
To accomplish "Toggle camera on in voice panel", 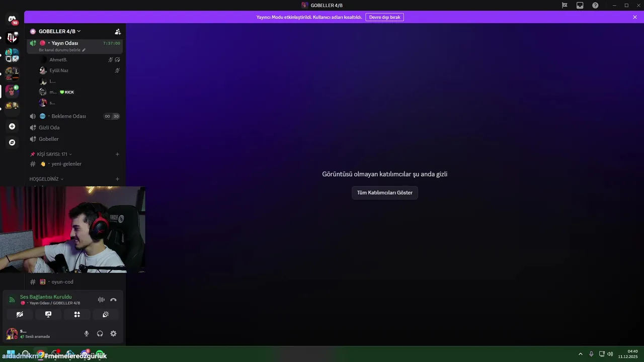I will [20, 314].
